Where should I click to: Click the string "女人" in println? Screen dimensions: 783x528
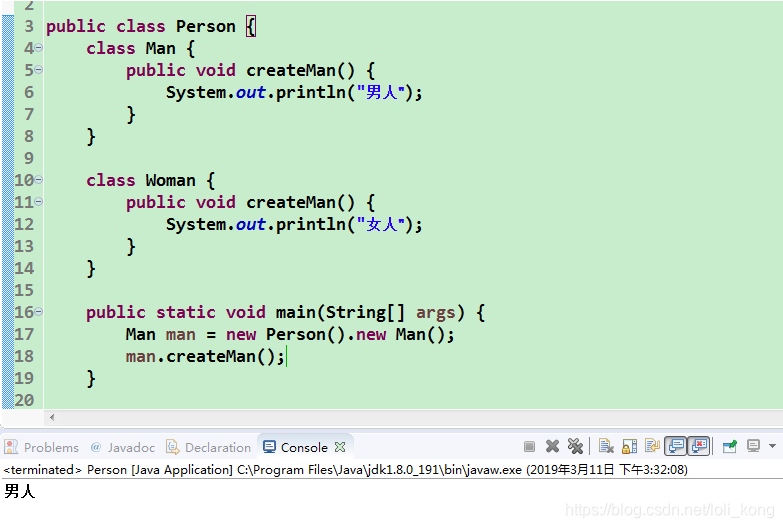click(381, 224)
